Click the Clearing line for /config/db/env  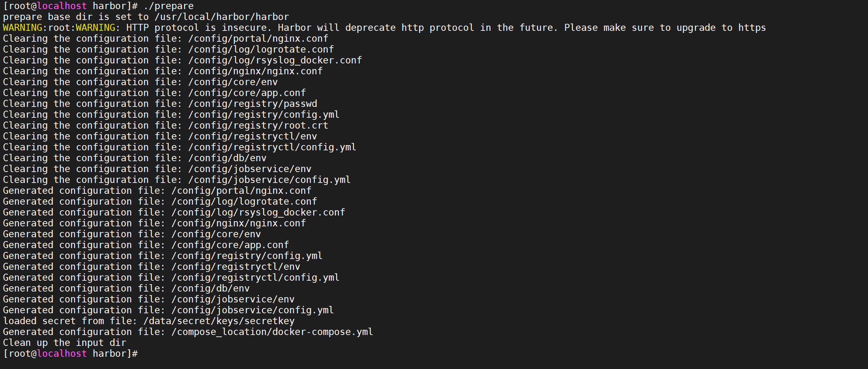(134, 158)
